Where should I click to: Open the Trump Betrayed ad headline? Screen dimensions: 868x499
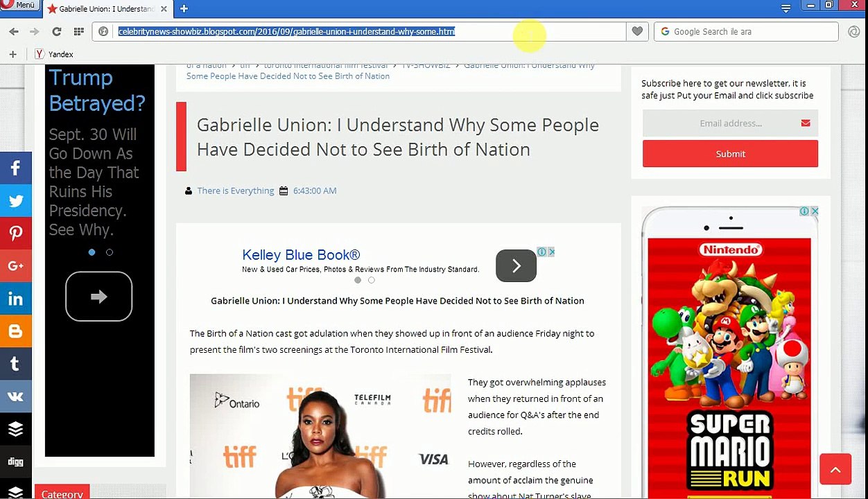96,90
